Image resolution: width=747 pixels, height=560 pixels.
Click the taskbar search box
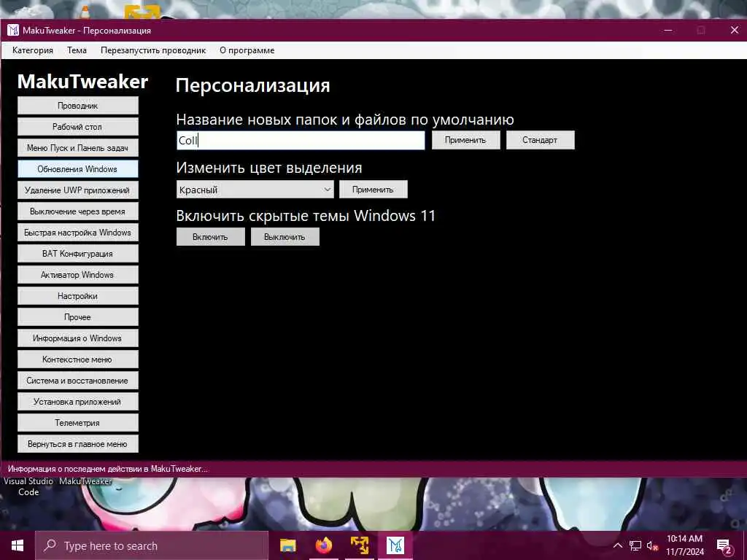152,545
